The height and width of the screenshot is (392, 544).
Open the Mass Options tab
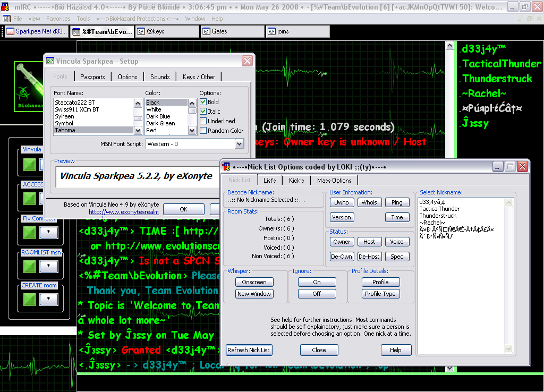334,181
